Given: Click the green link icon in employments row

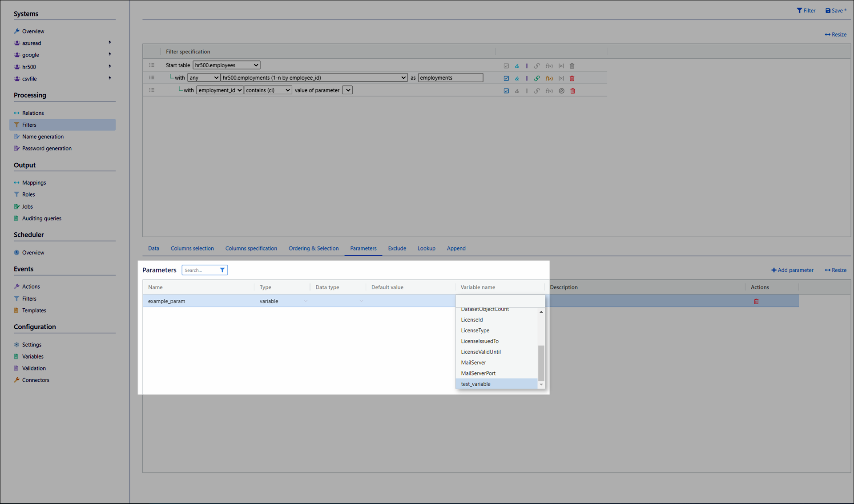Looking at the screenshot, I should [537, 78].
